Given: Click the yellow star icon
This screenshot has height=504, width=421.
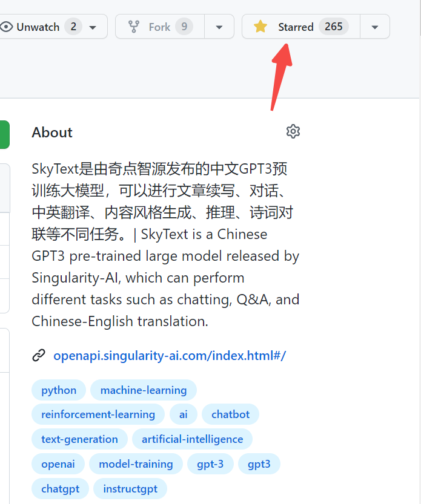Looking at the screenshot, I should [x=260, y=27].
